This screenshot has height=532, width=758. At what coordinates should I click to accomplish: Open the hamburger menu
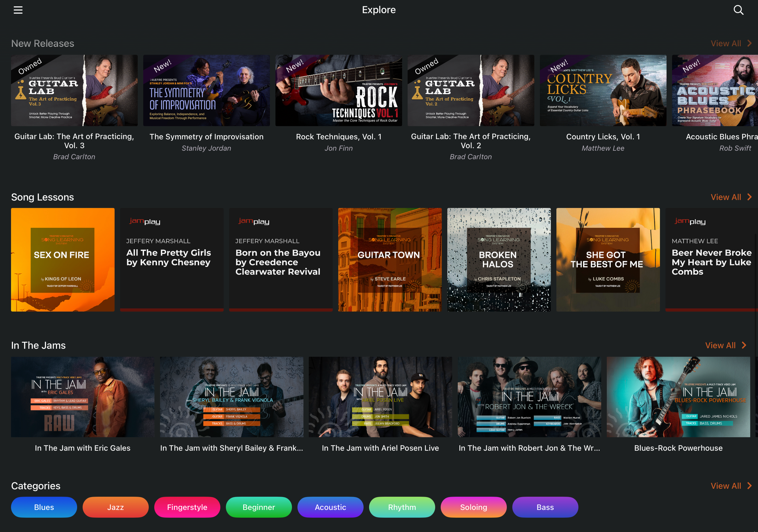18,10
